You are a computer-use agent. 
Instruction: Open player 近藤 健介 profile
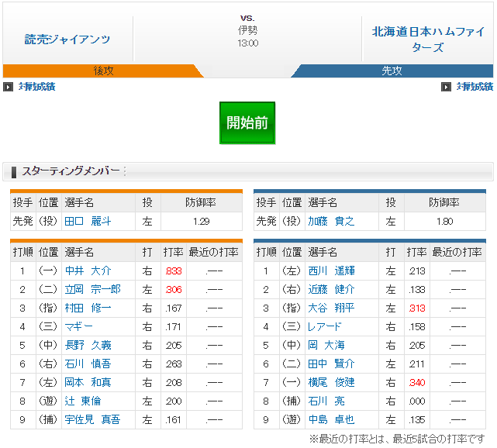pos(331,289)
